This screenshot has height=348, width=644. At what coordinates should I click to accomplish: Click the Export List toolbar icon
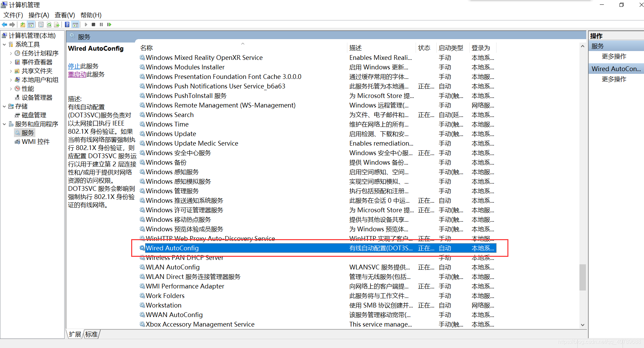pyautogui.click(x=57, y=24)
